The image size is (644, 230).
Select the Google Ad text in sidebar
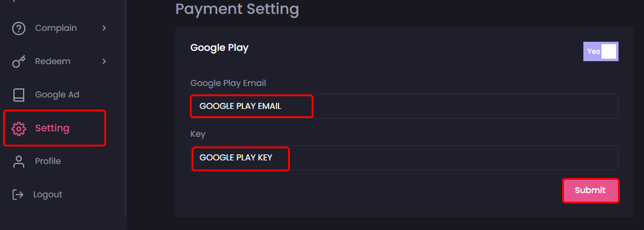pos(57,94)
